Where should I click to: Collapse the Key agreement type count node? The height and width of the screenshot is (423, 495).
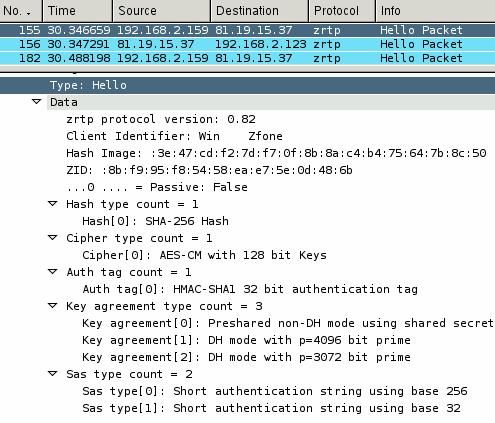[53, 305]
